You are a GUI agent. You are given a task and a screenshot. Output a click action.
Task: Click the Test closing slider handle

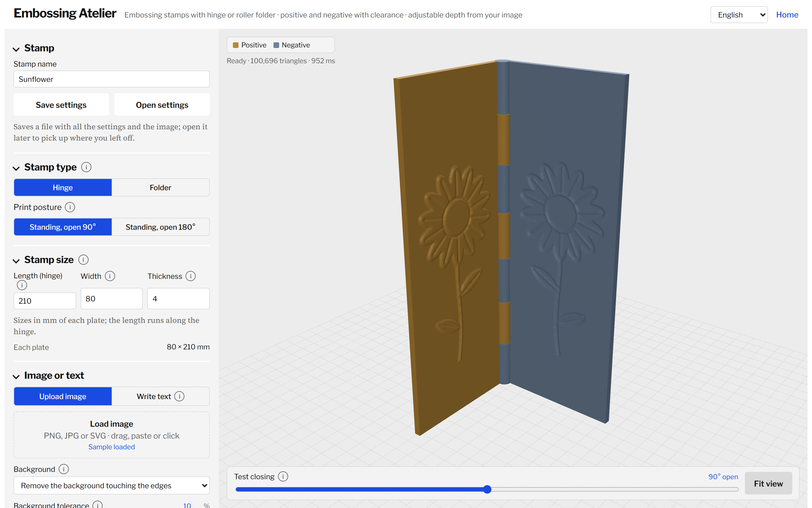[x=487, y=489]
